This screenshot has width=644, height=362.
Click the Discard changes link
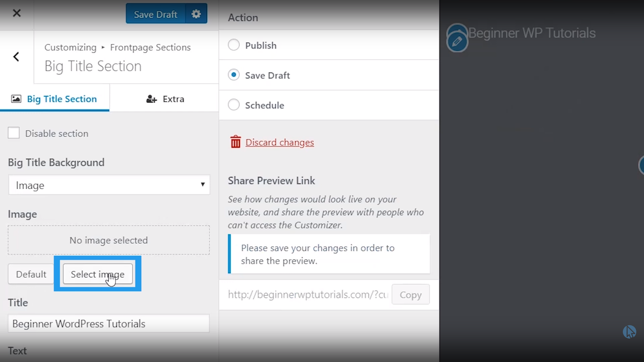pos(280,142)
